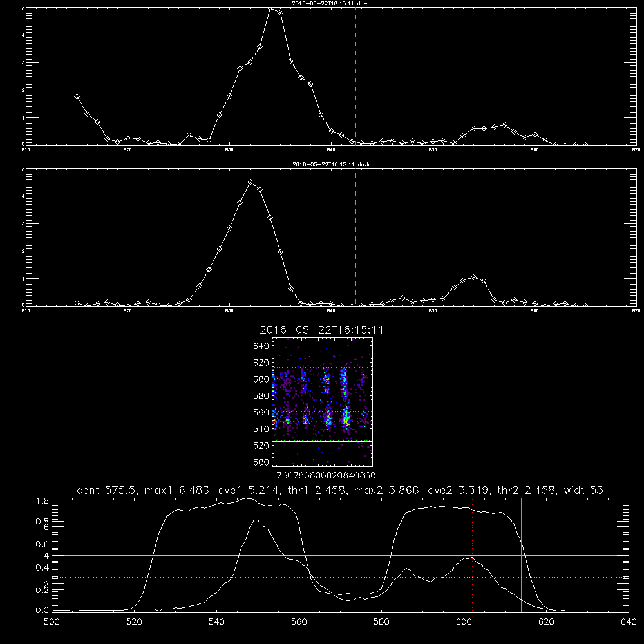Viewport: 644px width, 644px height.
Task: Select the solid green line near 525 in bottom plot
Action: pyautogui.click(x=156, y=554)
